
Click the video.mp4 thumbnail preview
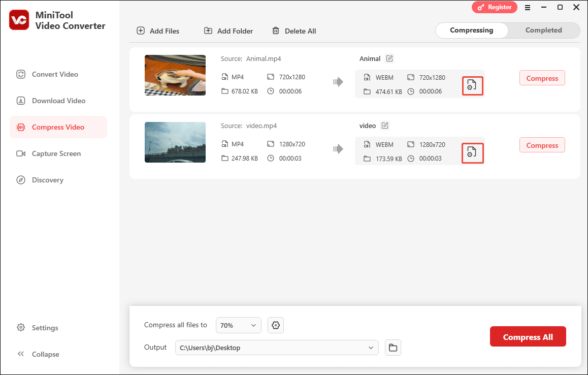click(x=175, y=142)
